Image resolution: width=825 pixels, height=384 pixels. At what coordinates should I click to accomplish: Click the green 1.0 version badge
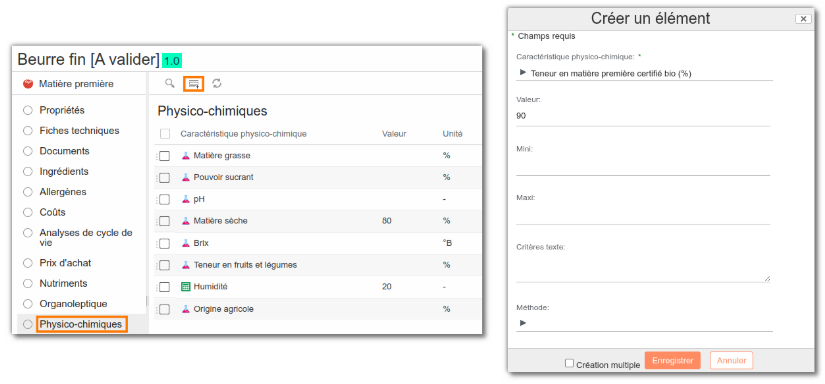click(x=172, y=60)
